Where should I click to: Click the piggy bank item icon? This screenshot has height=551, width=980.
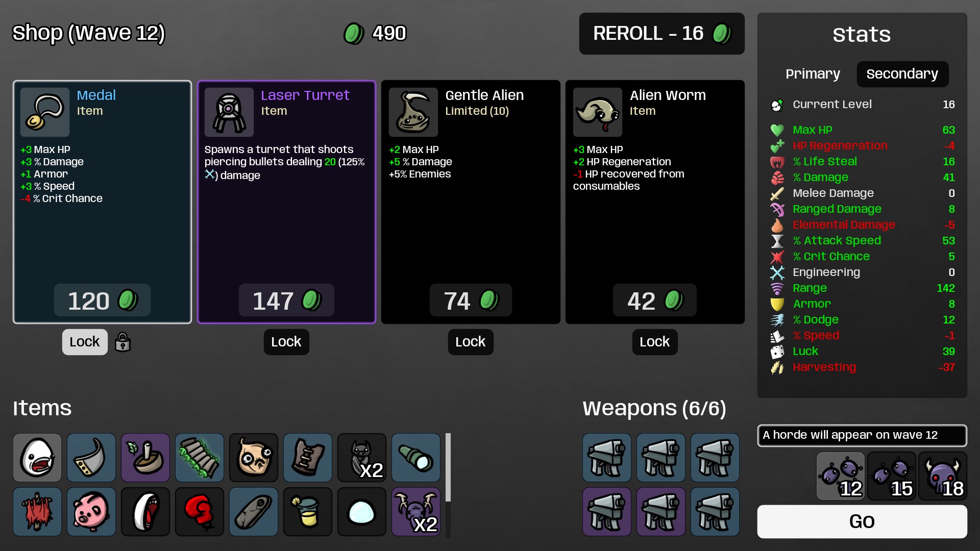91,512
